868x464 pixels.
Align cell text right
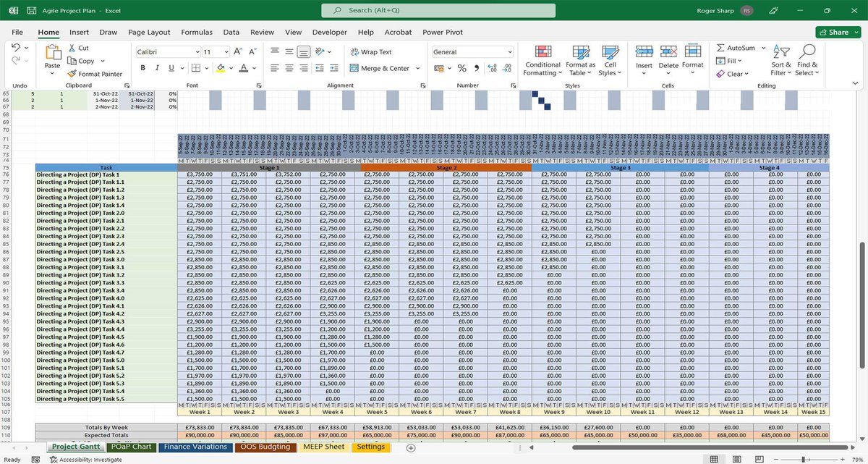pos(304,68)
